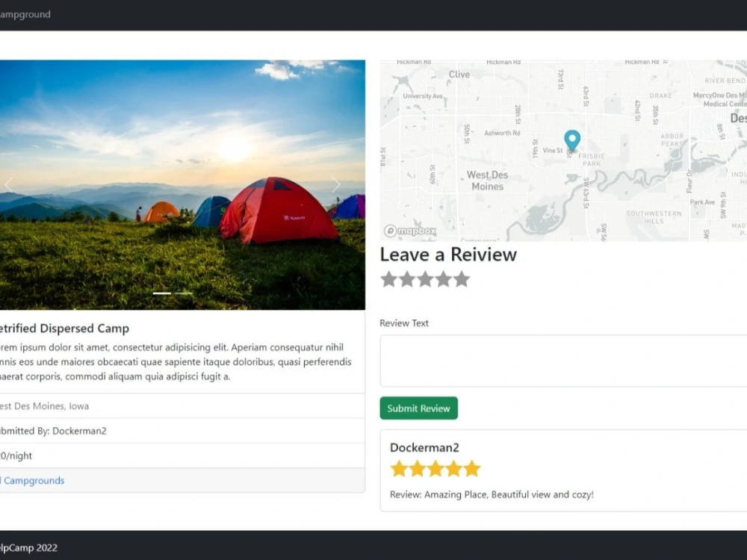Click the second carousel slide indicator
The width and height of the screenshot is (747, 560).
click(184, 293)
